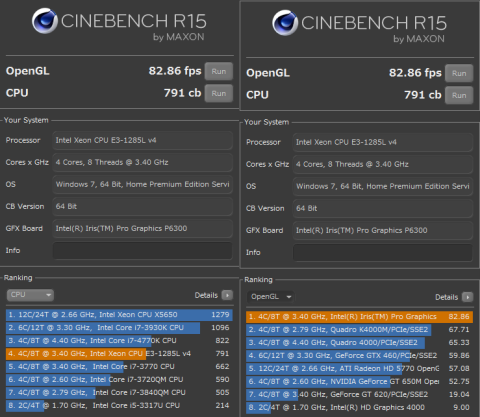The height and width of the screenshot is (417, 480).
Task: Select the Core i7-3840QM CPU ranking row
Action: 119,393
